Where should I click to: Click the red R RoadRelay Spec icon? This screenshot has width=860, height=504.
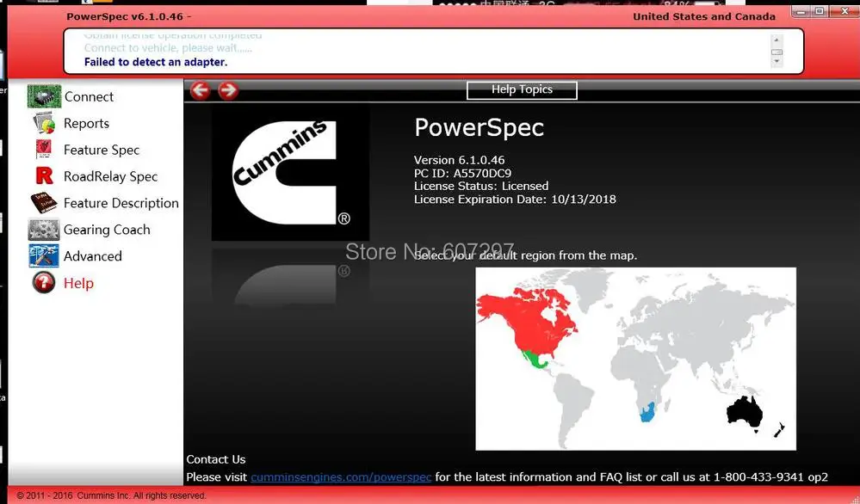pyautogui.click(x=44, y=175)
